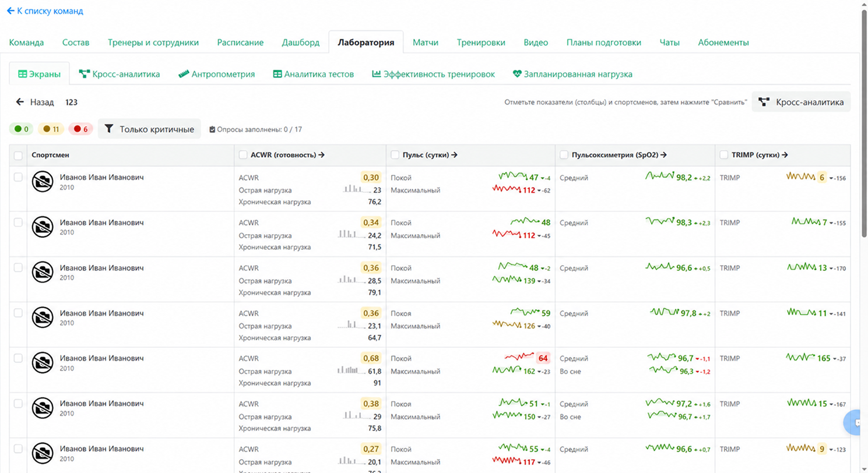Click the ACWR value 0,27
Image resolution: width=868 pixels, height=473 pixels.
coord(370,449)
